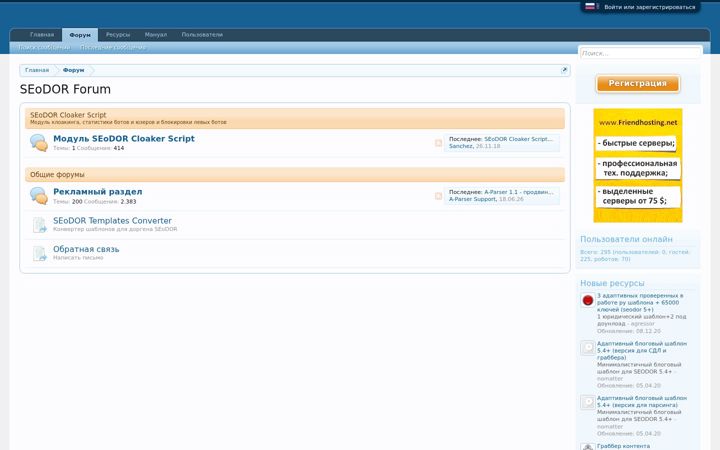The width and height of the screenshot is (720, 450).
Task: Click the avatar beside the 'версия для СДЛ и граббера' resource
Action: (x=587, y=348)
